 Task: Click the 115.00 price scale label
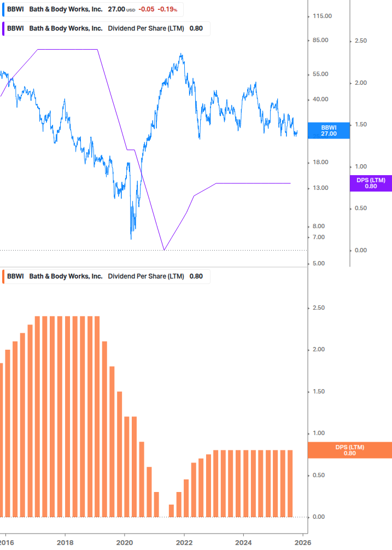point(321,16)
